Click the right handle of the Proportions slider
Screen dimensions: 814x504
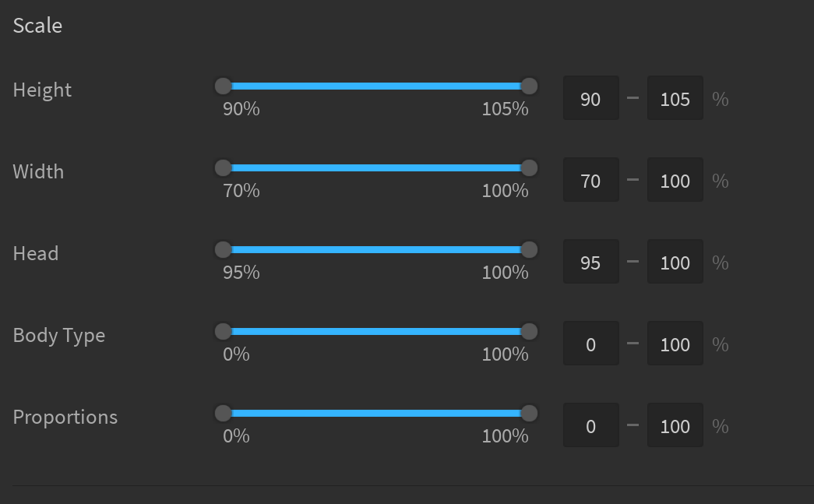[x=530, y=413]
